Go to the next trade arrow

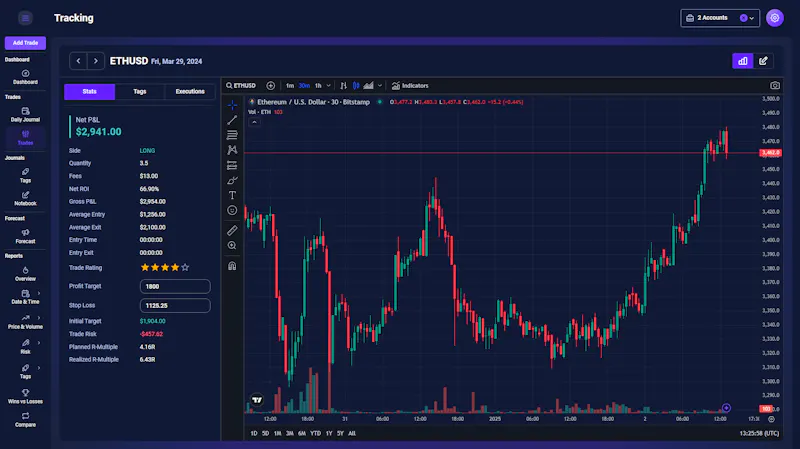(x=95, y=61)
